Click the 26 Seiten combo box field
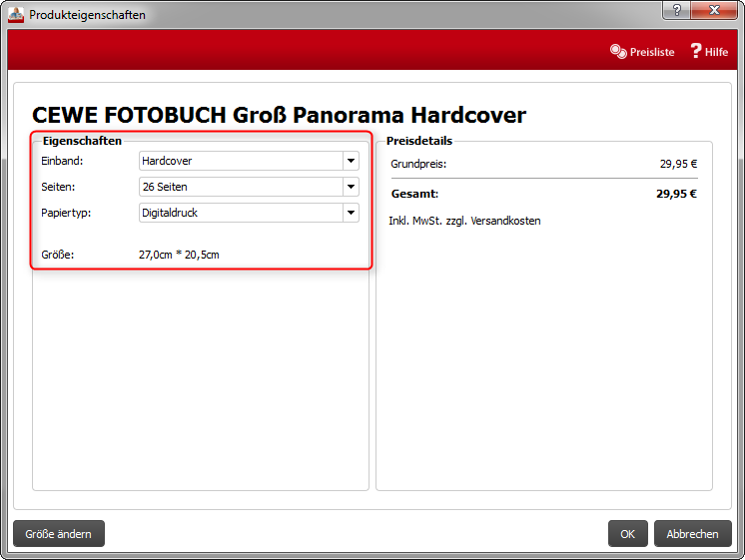This screenshot has height=560, width=745. (249, 187)
